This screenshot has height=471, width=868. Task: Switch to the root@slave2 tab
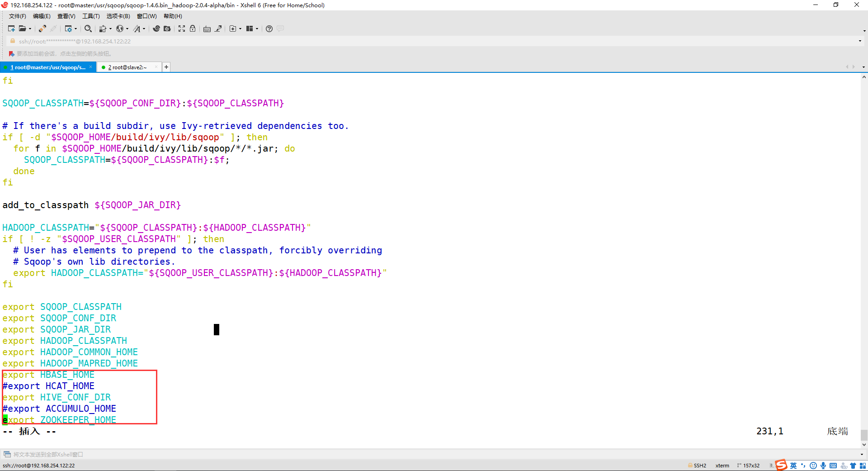pyautogui.click(x=127, y=67)
